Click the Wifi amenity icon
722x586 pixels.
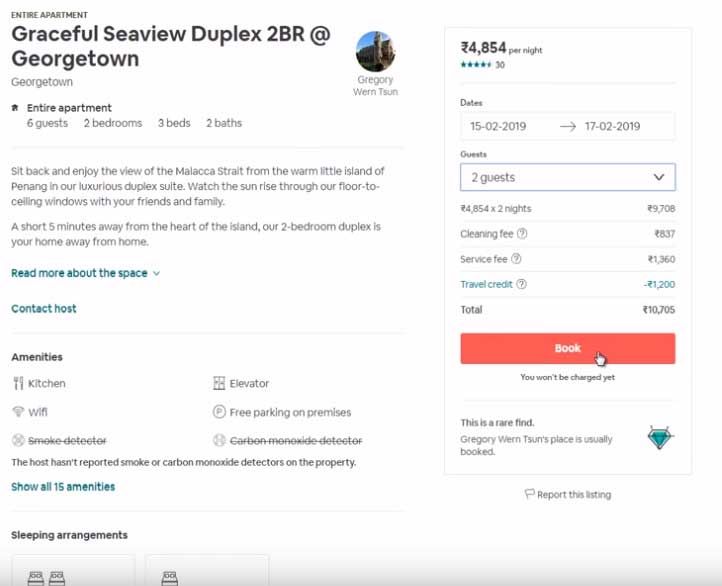coord(18,412)
